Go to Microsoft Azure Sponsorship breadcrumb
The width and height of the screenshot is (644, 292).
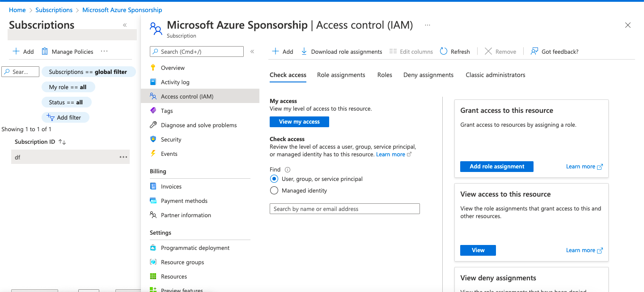point(122,10)
